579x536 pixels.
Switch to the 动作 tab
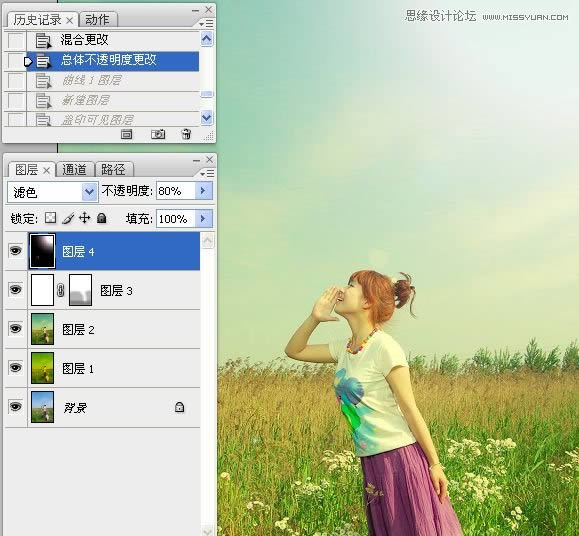pos(97,20)
